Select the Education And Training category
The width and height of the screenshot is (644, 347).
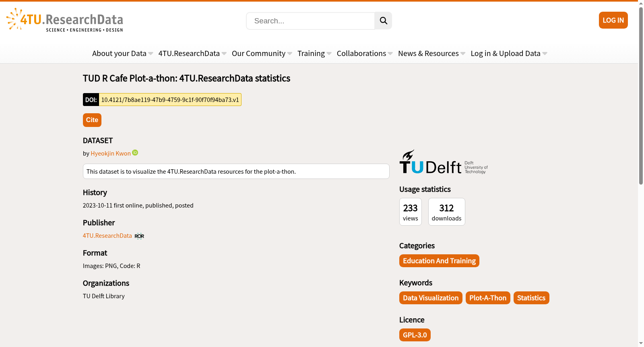pyautogui.click(x=439, y=261)
